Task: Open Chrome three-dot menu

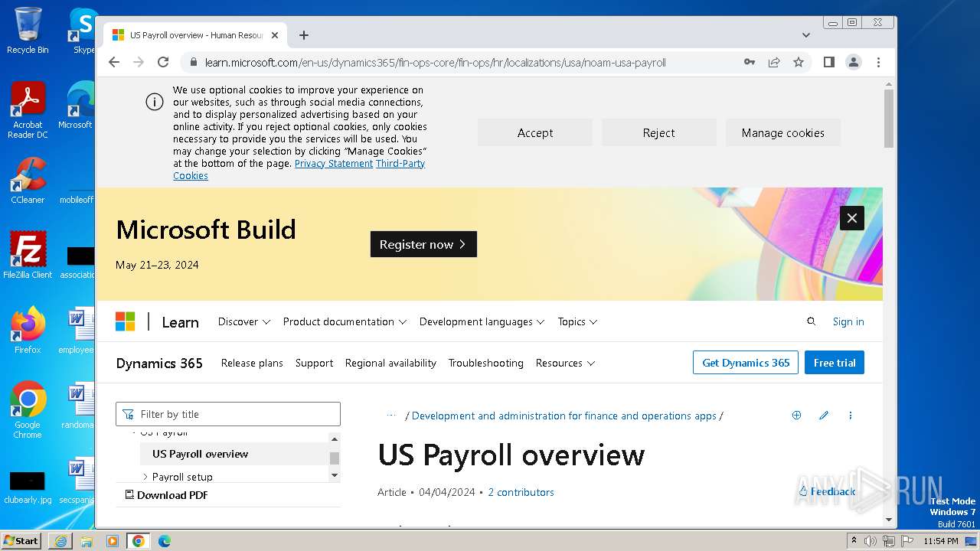Action: pyautogui.click(x=878, y=63)
